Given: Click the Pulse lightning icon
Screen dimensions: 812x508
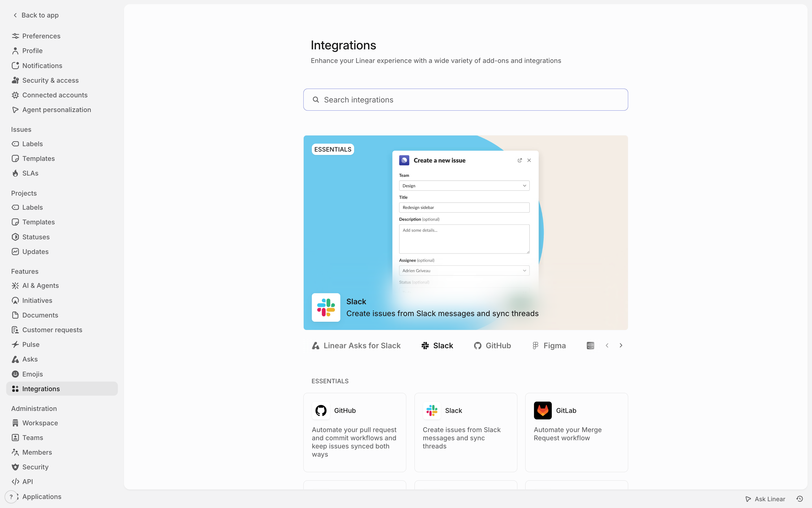Looking at the screenshot, I should click(x=15, y=344).
